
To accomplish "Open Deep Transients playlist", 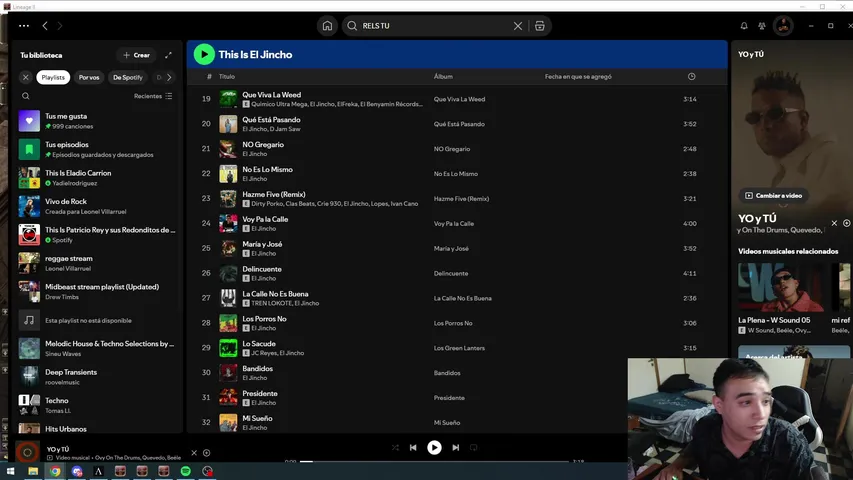I will (x=96, y=377).
